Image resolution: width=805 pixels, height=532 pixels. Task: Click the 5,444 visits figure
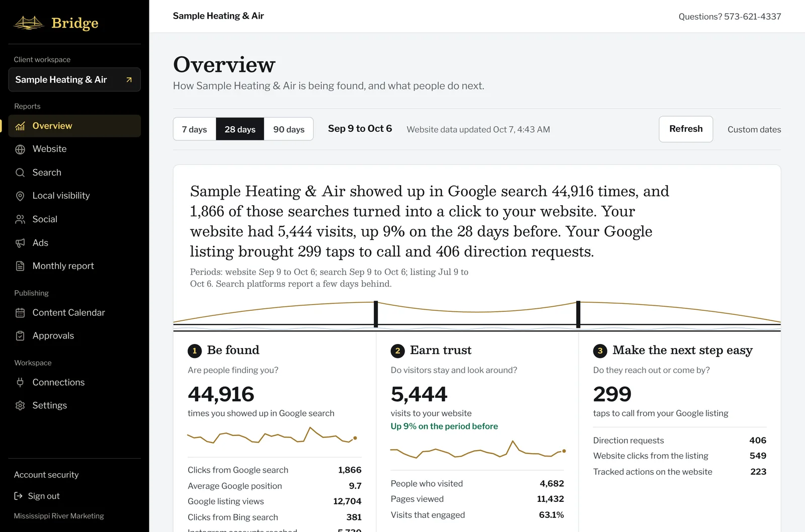click(419, 394)
